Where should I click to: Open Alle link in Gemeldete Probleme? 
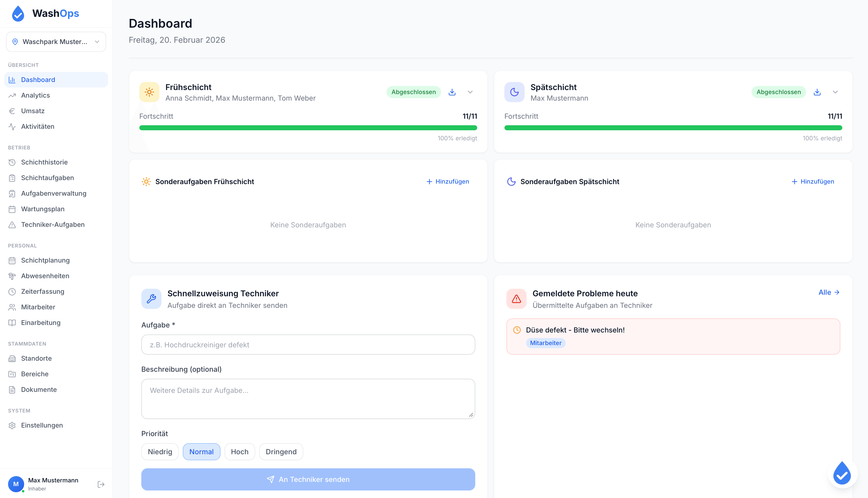[x=829, y=293]
